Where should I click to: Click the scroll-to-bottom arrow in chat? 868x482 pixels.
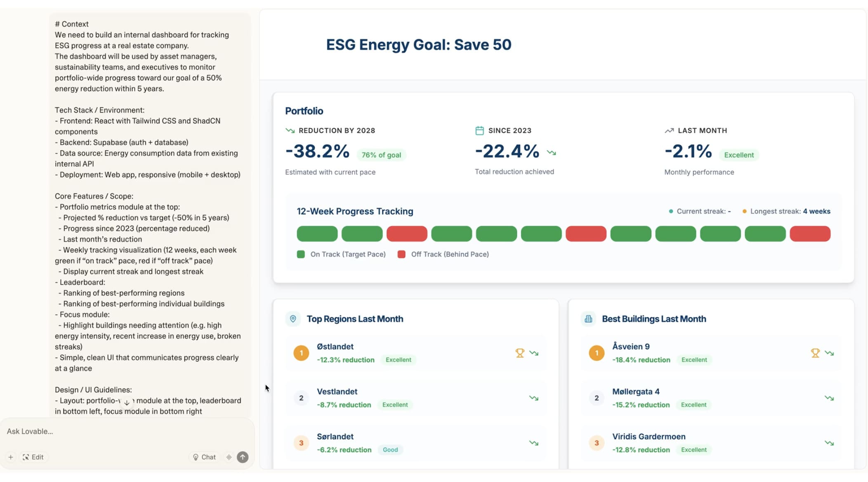click(x=127, y=402)
